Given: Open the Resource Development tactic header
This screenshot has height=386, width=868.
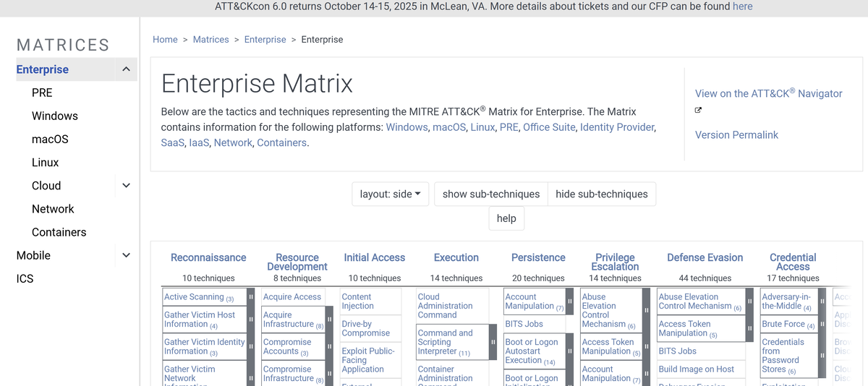Looking at the screenshot, I should pos(297,262).
